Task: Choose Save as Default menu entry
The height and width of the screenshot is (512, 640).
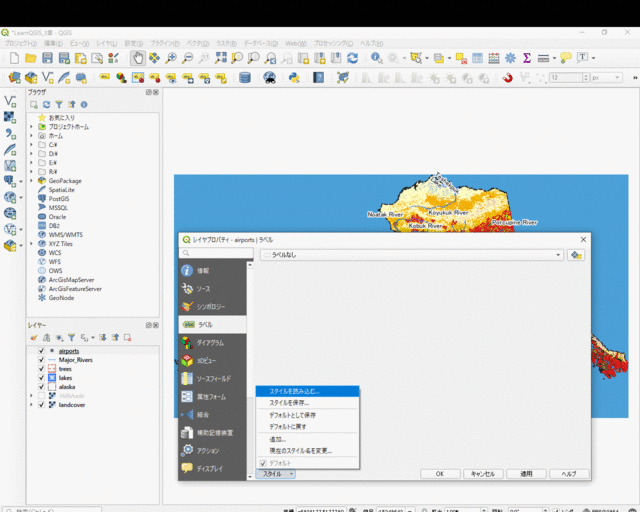Action: [x=307, y=415]
